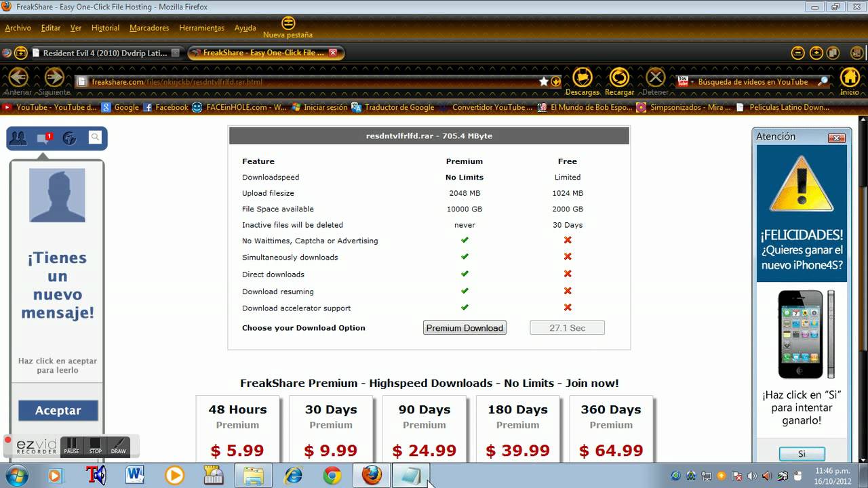Expand the address bar history dropdown
This screenshot has width=868, height=488.
tap(556, 81)
